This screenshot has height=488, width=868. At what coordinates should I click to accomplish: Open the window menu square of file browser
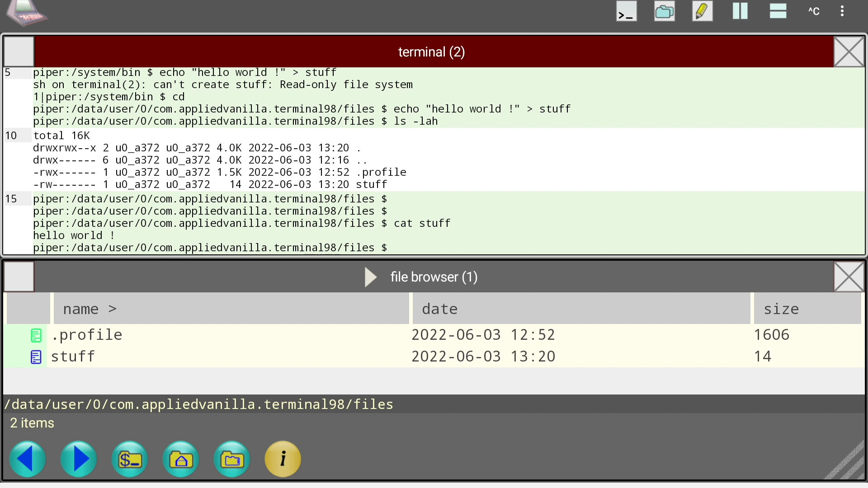coord(19,276)
